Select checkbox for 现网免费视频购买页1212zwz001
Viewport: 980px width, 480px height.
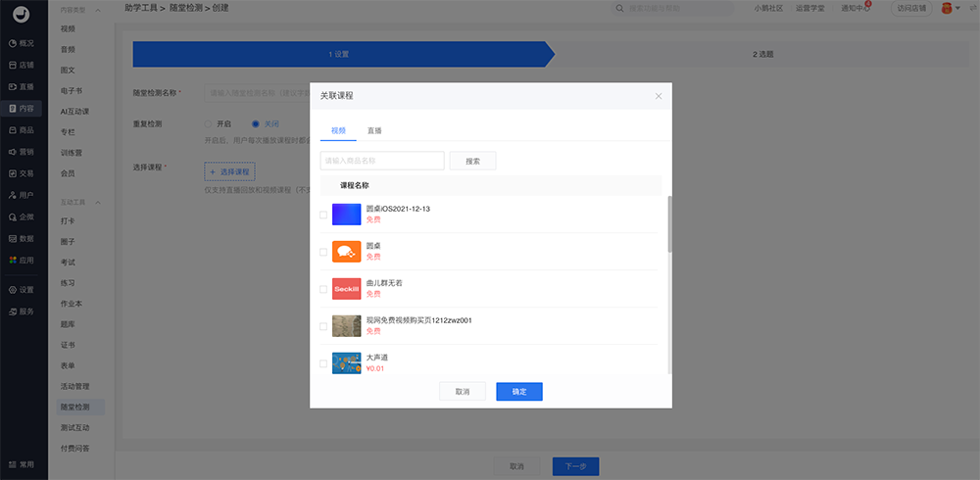tap(324, 326)
